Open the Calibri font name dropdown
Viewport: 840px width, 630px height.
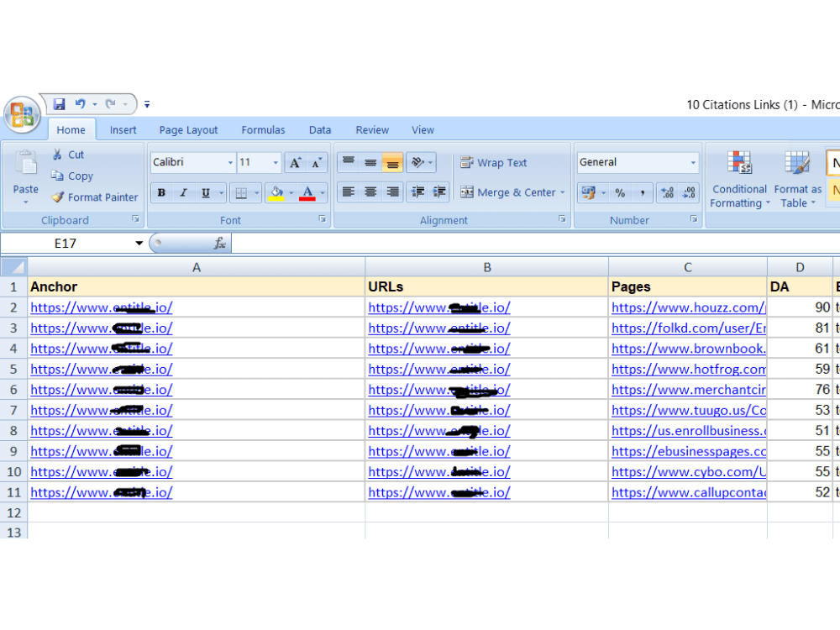click(x=230, y=162)
